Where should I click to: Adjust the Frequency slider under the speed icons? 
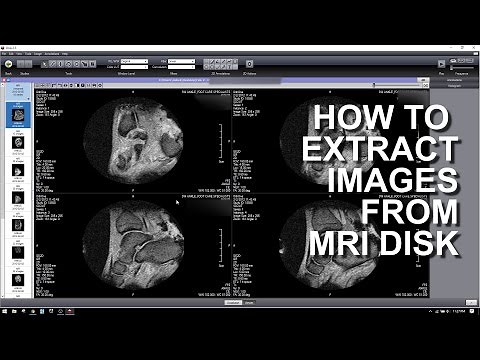coord(462,68)
